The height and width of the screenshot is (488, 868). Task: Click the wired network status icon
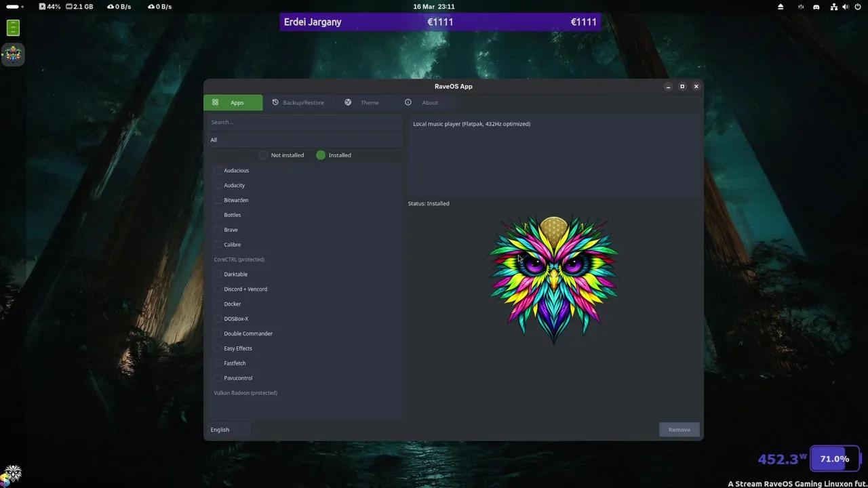point(835,7)
